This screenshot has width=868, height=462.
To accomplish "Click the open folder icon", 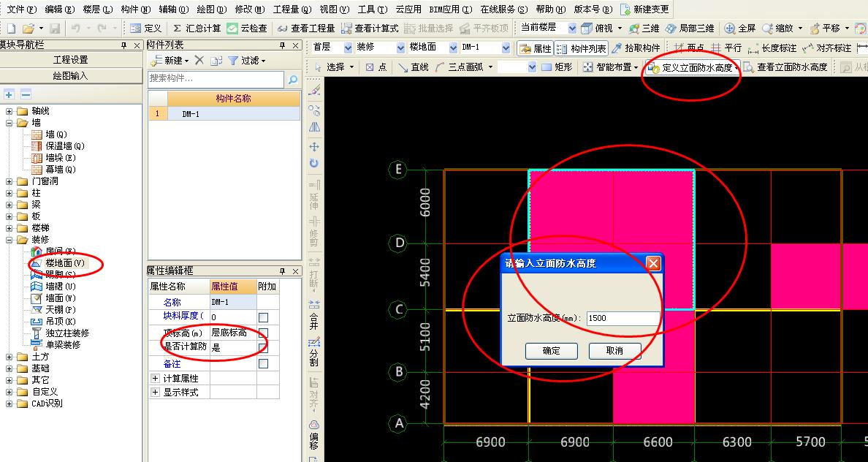I will click(x=28, y=29).
